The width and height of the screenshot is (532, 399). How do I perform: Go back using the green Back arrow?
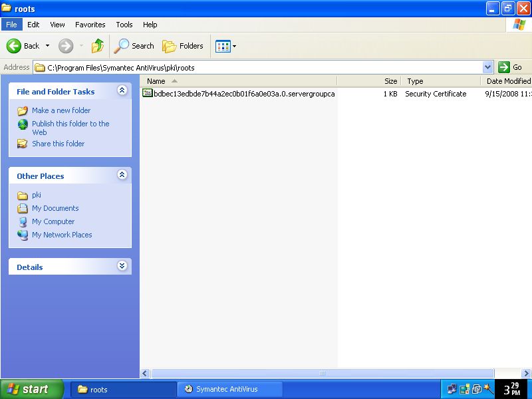pyautogui.click(x=14, y=46)
